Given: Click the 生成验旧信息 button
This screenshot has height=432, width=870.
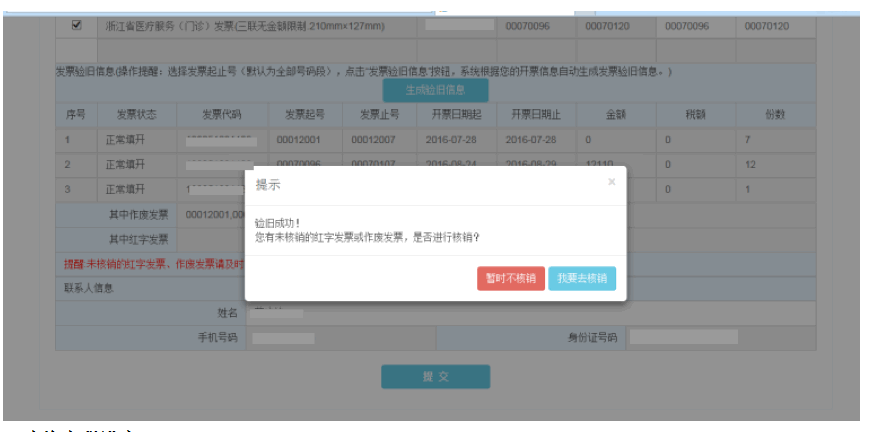Looking at the screenshot, I should point(434,90).
